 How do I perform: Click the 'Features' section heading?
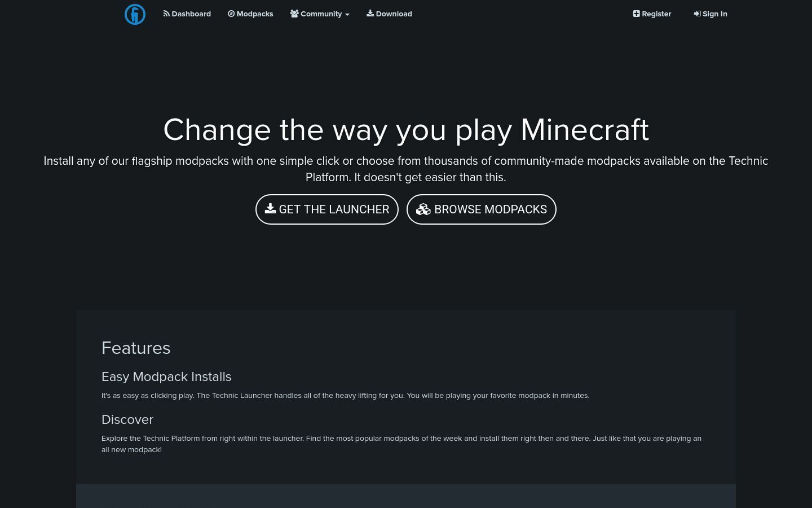pos(136,348)
